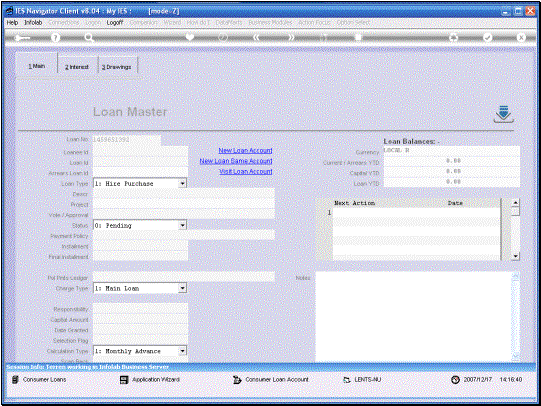Viewport: 541px width, 406px height.
Task: Click the question mark help icon
Action: pyautogui.click(x=55, y=37)
